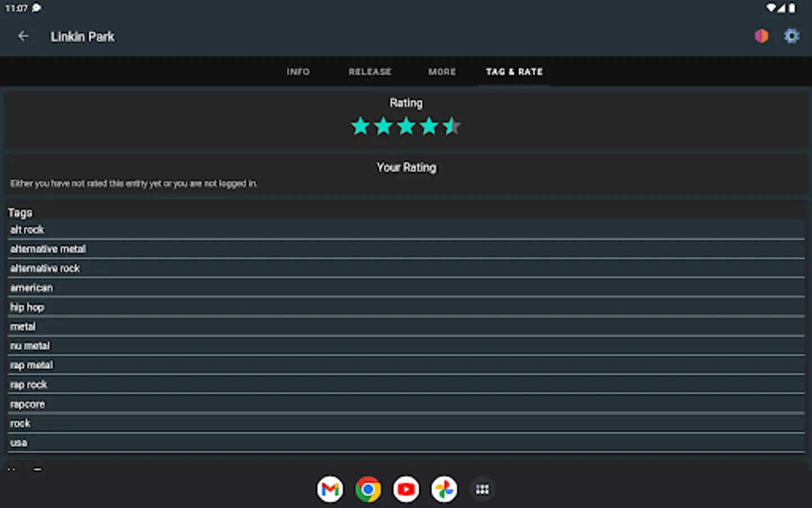Launch Chrome from the dock

coord(368,489)
